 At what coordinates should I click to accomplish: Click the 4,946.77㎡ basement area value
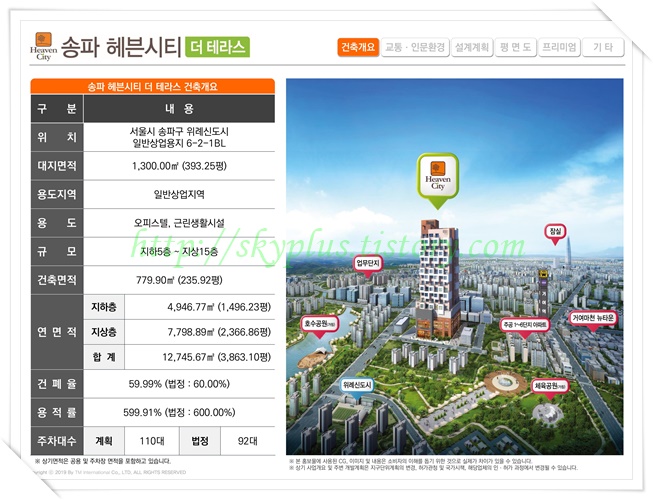[219, 307]
